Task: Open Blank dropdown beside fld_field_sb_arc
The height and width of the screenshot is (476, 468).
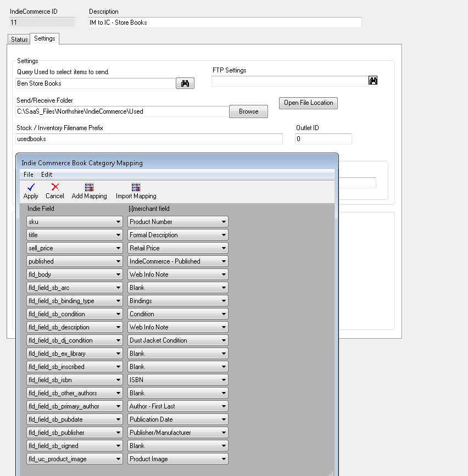Action: coord(177,288)
